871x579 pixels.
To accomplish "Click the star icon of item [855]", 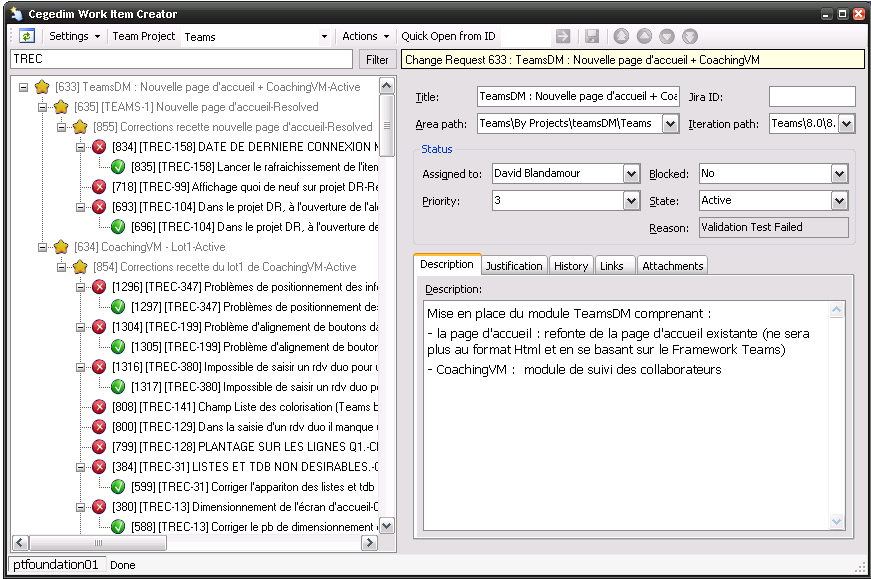I will click(80, 127).
